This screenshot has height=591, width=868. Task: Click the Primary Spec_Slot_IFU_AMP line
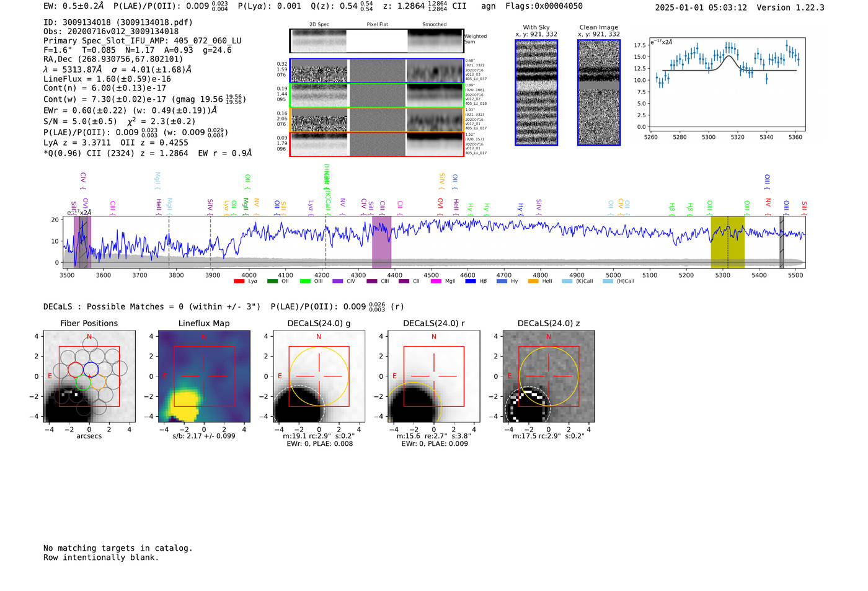143,41
